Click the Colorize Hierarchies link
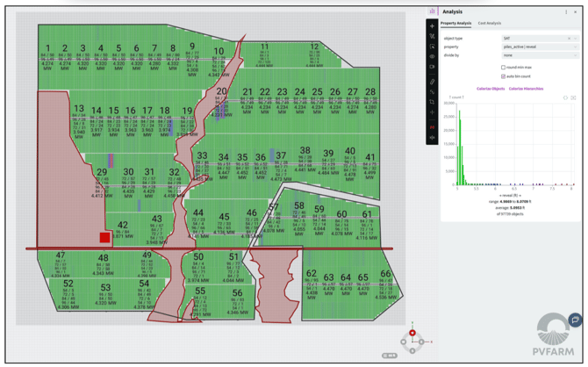This screenshot has width=588, height=367. (x=527, y=89)
